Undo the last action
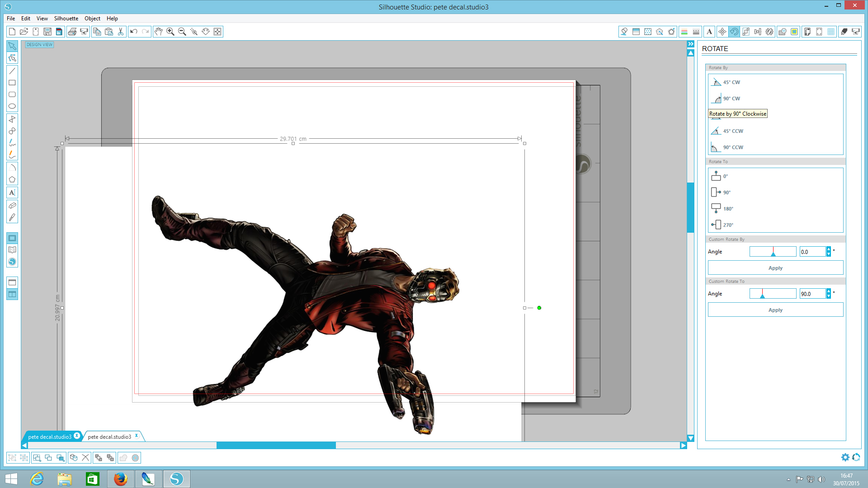Screen dimensions: 868x488 click(134, 32)
